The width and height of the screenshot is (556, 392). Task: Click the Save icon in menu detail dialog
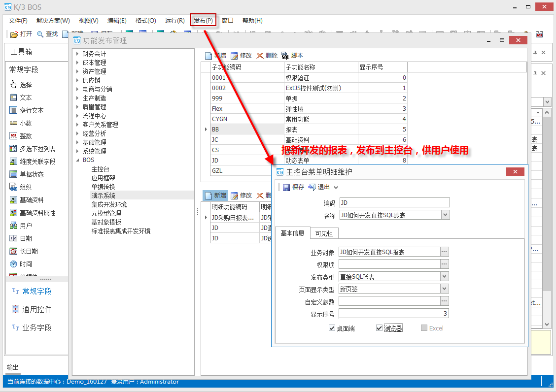coord(286,187)
